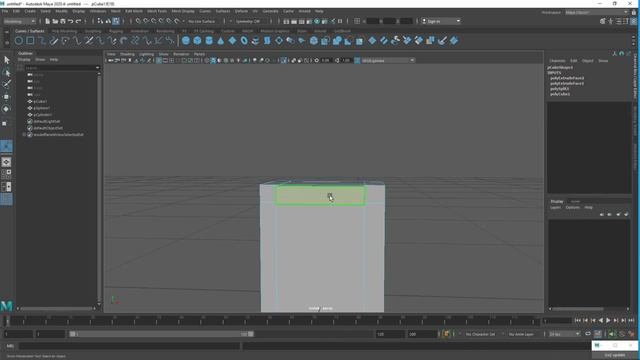Activate the pencil curve tool
This screenshot has height=360, width=640.
pos(53,40)
